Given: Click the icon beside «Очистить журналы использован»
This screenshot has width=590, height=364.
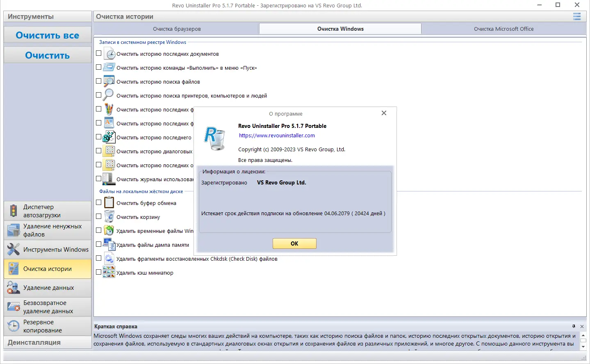Looking at the screenshot, I should pos(109,179).
